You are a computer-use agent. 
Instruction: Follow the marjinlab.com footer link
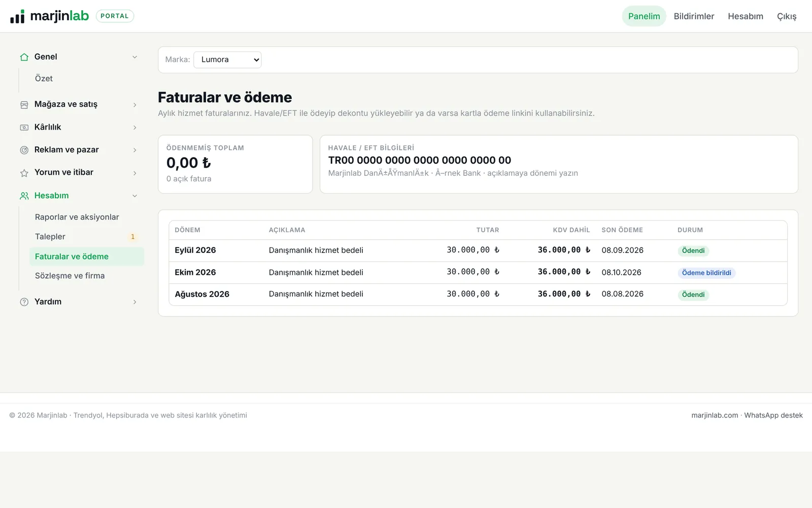pyautogui.click(x=715, y=415)
